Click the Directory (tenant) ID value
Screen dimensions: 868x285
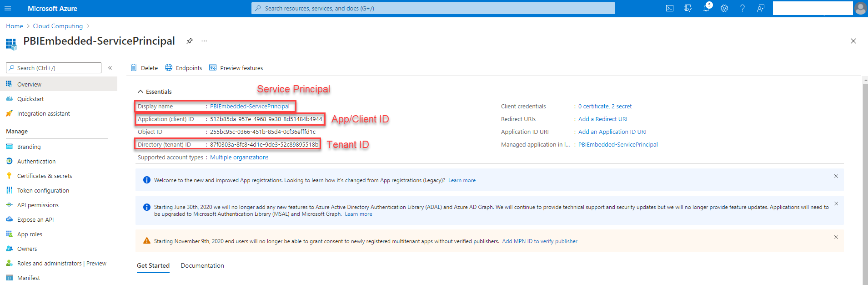[264, 144]
